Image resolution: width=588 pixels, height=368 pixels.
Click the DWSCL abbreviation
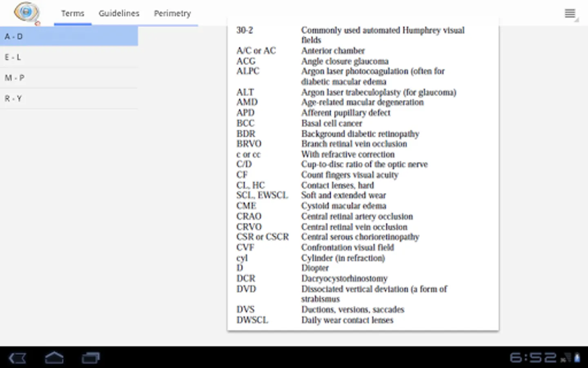tap(252, 320)
